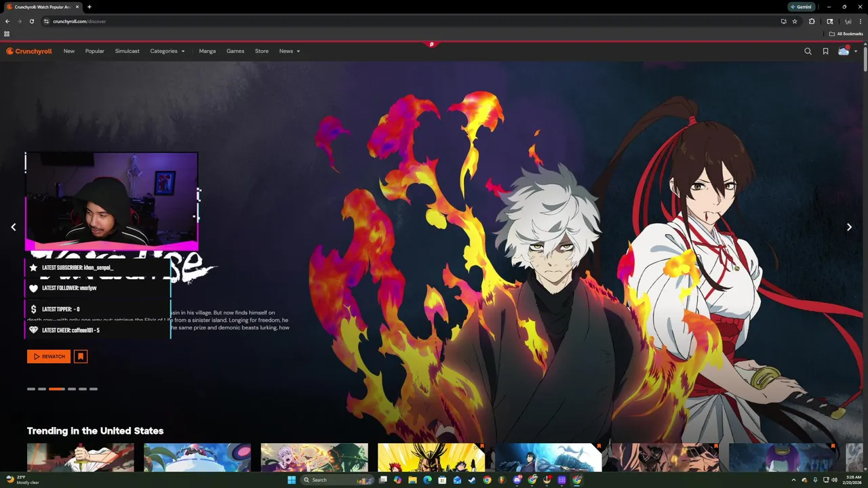Click the webcam overlay video
868x488 pixels.
pos(111,201)
